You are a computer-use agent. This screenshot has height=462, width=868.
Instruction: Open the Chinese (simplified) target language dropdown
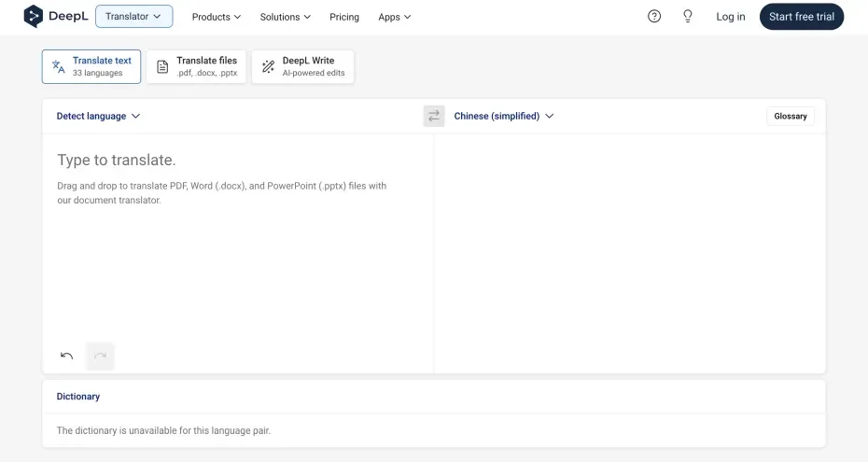click(x=504, y=116)
